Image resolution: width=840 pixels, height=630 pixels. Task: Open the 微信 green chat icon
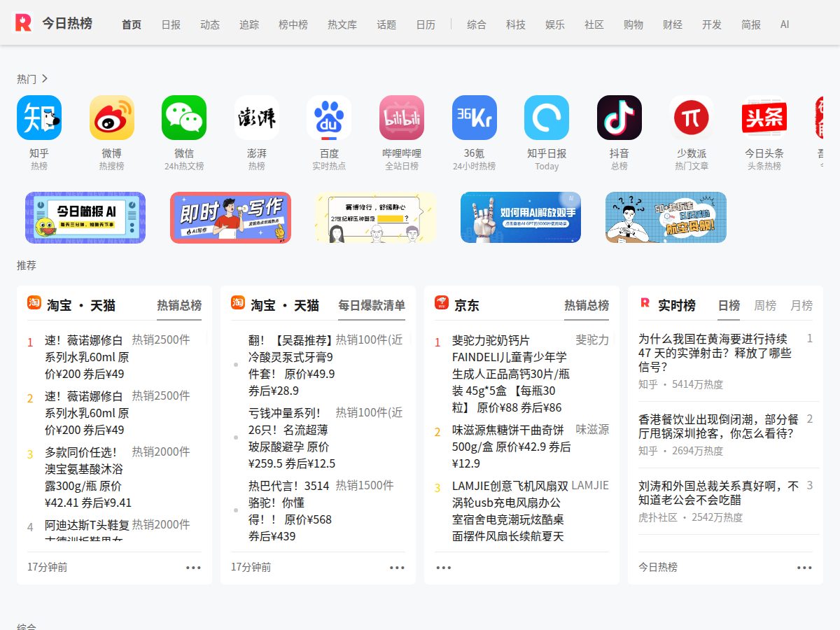point(184,118)
